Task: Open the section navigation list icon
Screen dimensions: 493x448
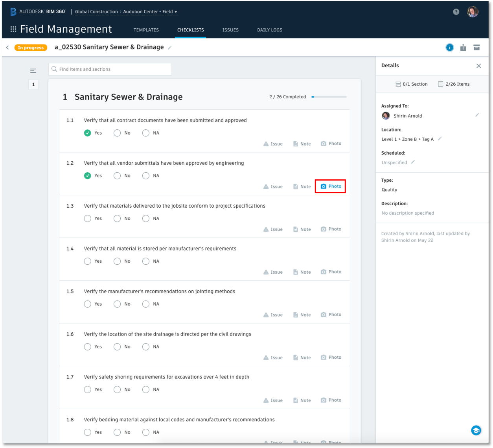Action: click(33, 70)
